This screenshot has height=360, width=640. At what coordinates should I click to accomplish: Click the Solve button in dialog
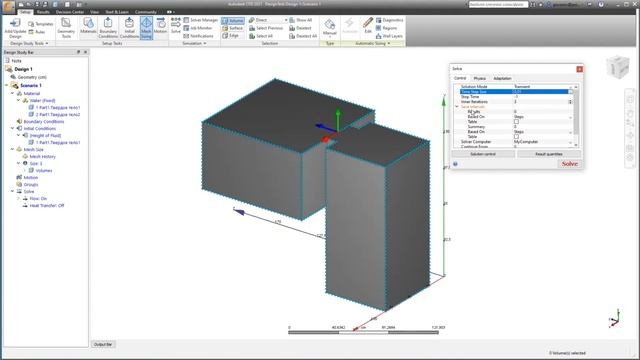click(569, 164)
